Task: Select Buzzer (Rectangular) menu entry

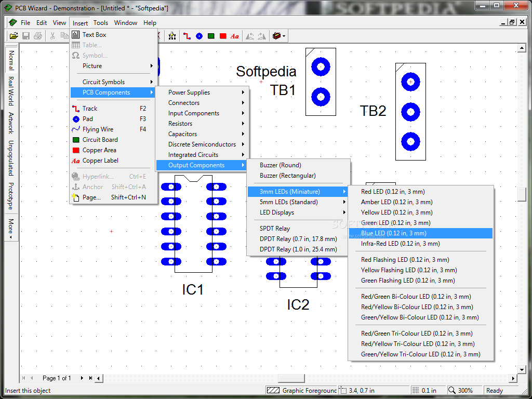Action: 298,176
